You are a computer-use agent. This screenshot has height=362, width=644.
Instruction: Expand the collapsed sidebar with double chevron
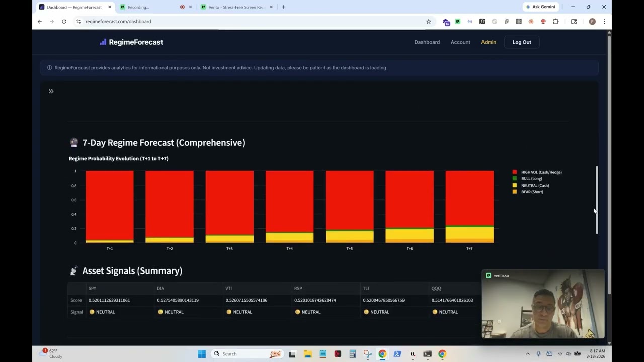pos(51,91)
